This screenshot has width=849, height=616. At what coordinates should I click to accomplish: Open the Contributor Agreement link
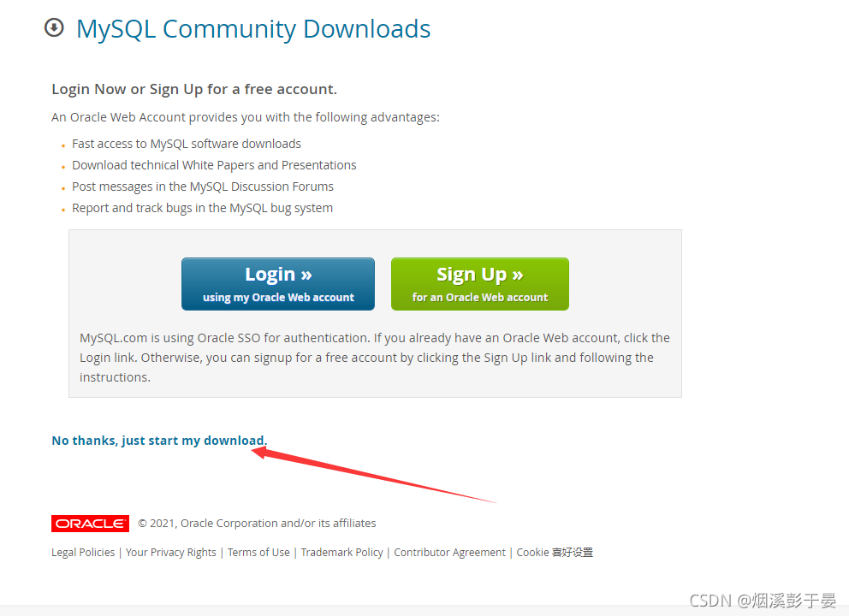tap(449, 552)
